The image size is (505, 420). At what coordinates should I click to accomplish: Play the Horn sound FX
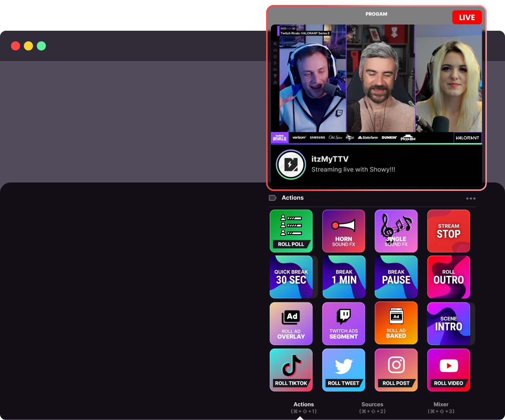(343, 231)
